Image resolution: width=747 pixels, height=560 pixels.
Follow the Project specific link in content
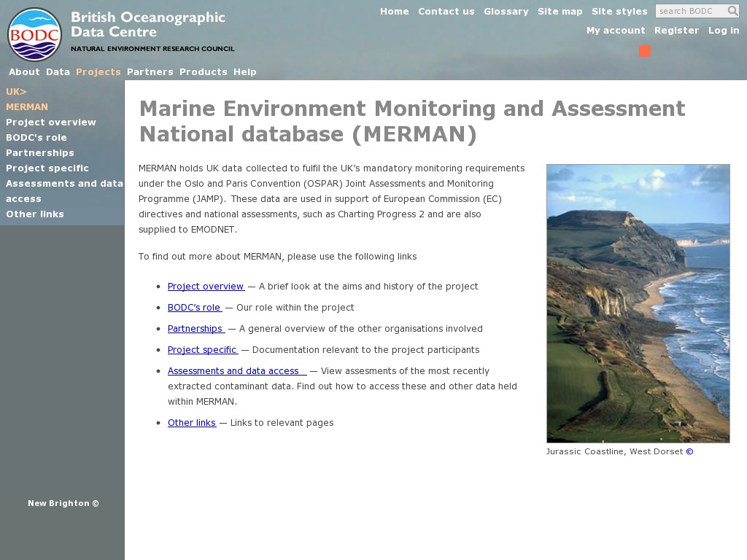203,350
